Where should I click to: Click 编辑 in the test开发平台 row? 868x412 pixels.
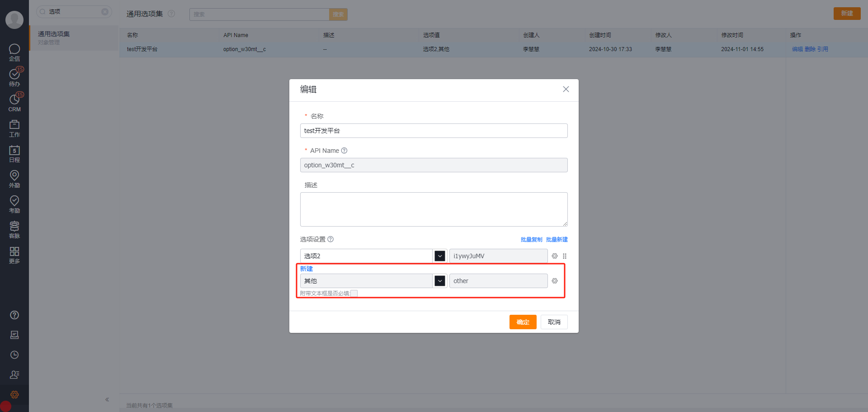click(797, 49)
